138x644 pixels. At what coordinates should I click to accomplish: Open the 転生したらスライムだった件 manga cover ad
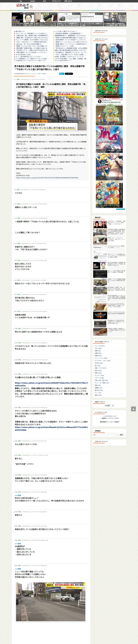(x=109, y=57)
